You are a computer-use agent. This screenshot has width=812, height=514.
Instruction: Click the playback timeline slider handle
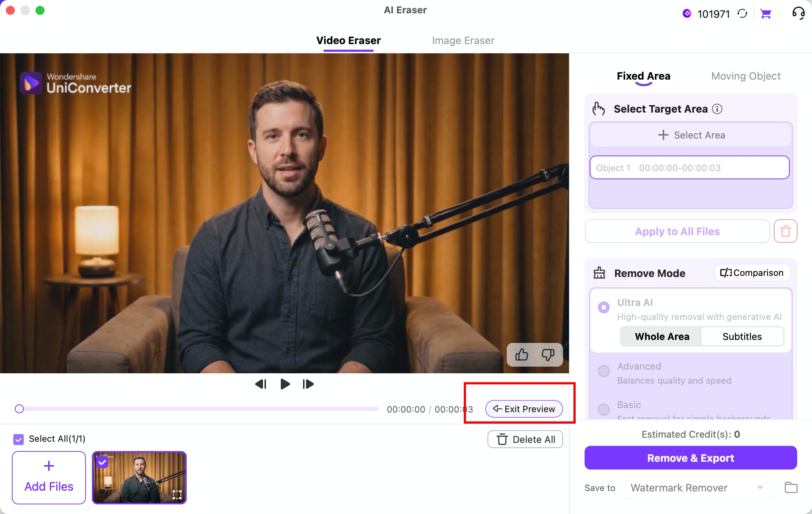[19, 409]
